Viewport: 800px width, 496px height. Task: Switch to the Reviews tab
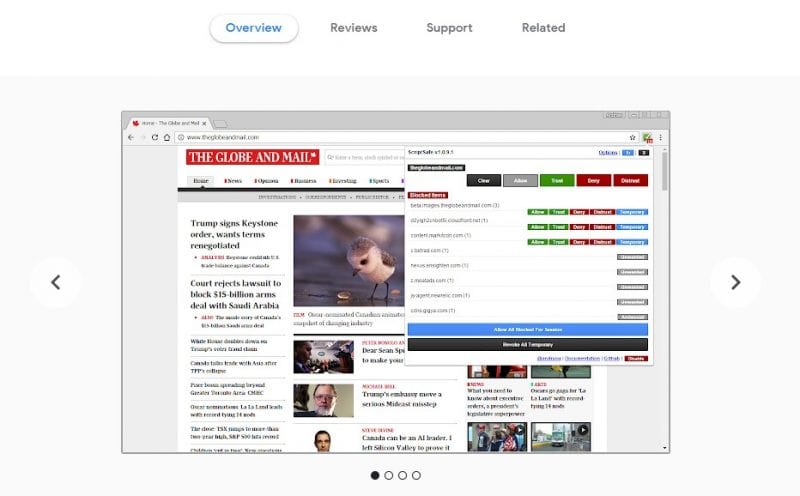pyautogui.click(x=354, y=28)
